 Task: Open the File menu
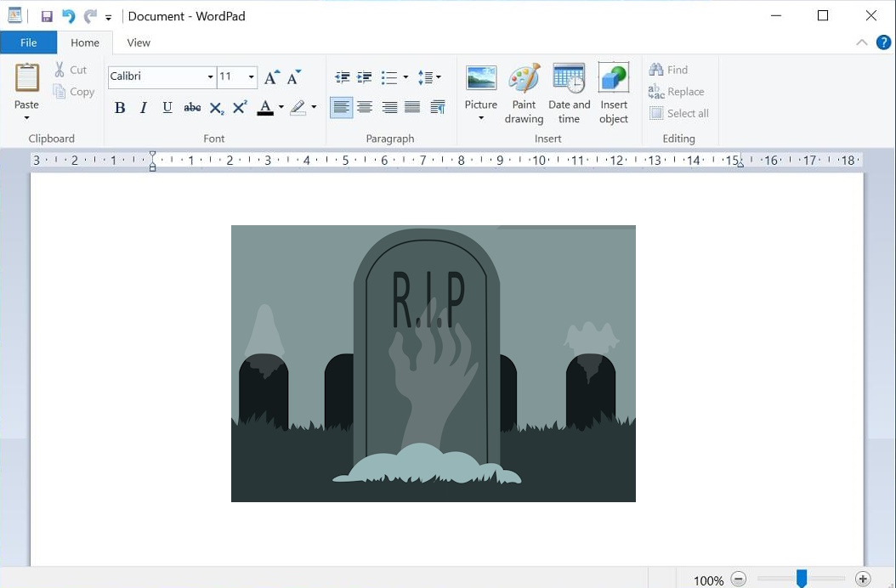tap(28, 42)
